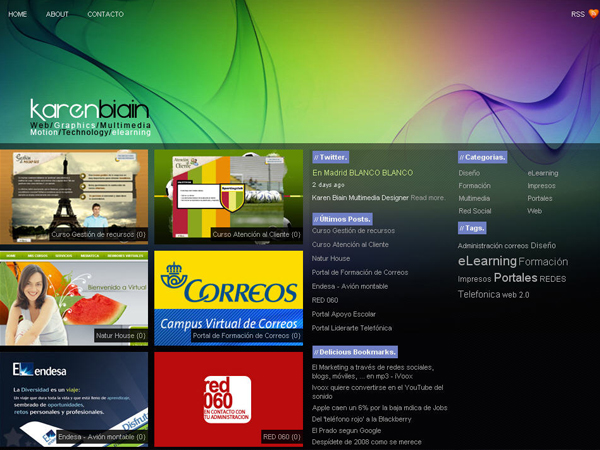Open bookmark 'Apple caen un 6%'

pos(379,408)
